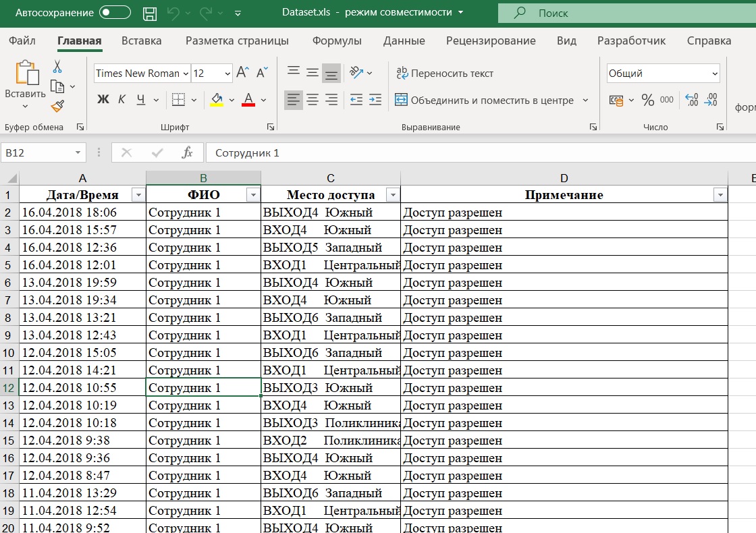Open the Вид tab
Image resolution: width=756 pixels, height=533 pixels.
click(566, 41)
